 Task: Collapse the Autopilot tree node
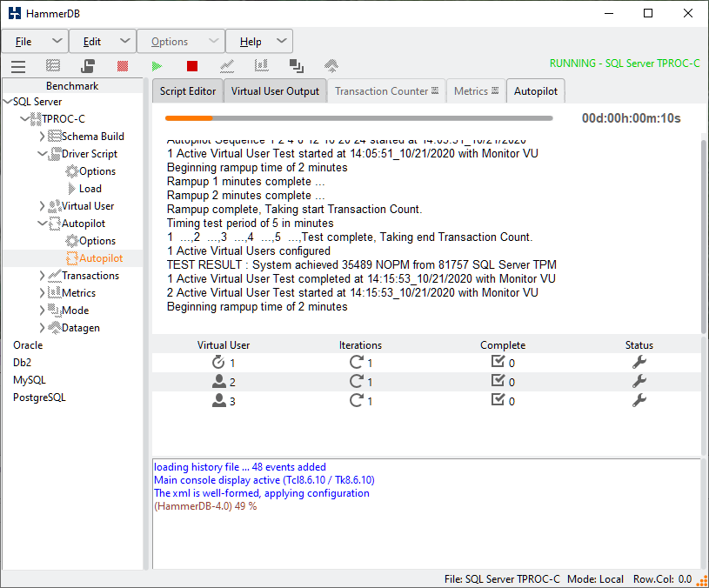pos(42,224)
